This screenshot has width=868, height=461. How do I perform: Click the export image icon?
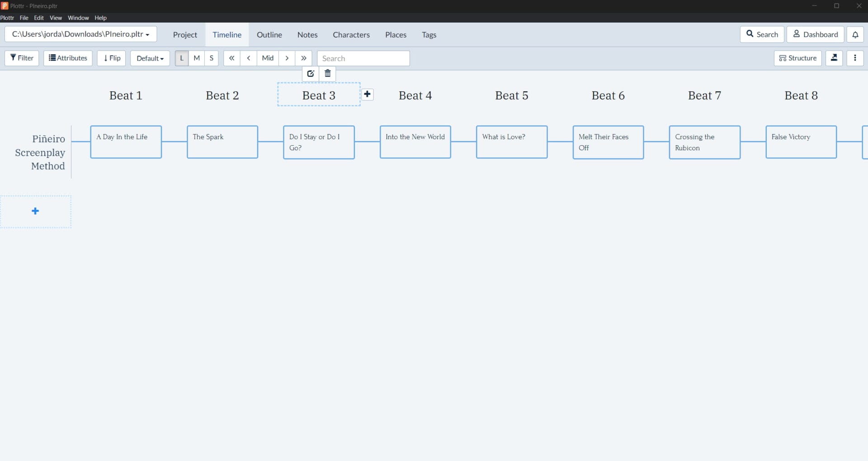(834, 58)
